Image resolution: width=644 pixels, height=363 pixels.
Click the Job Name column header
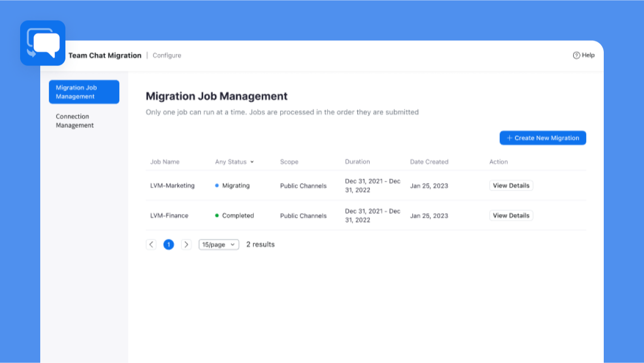[x=165, y=162]
